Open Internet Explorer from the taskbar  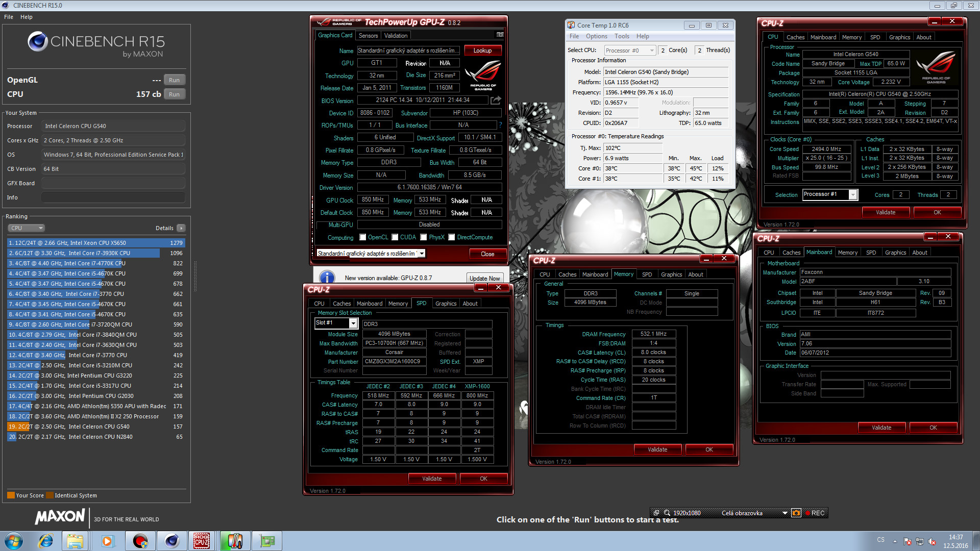tap(45, 541)
